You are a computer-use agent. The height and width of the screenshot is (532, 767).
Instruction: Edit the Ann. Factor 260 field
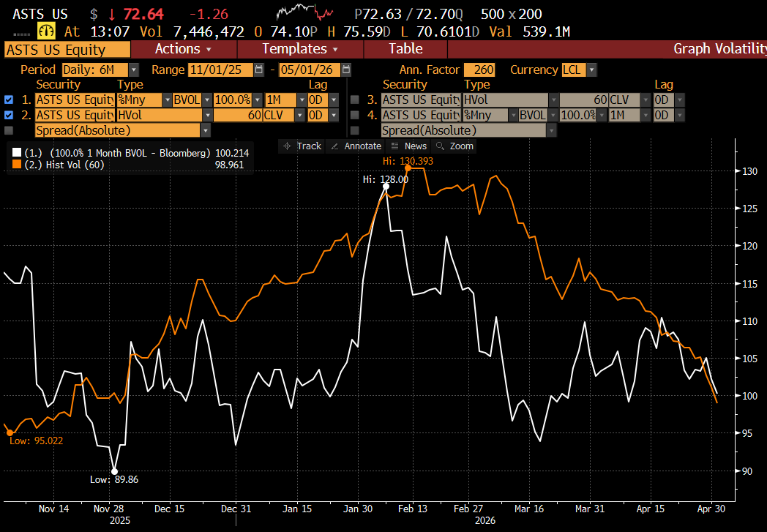click(x=479, y=70)
